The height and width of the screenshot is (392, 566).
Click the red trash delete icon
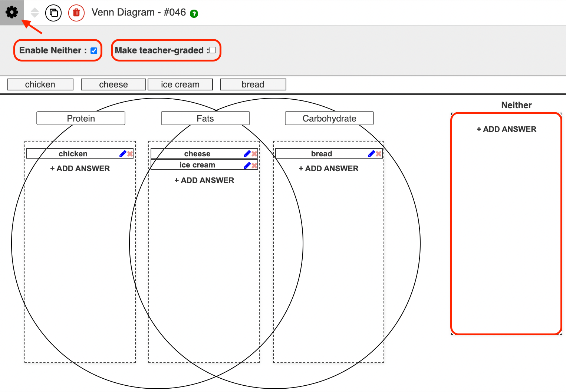point(76,12)
